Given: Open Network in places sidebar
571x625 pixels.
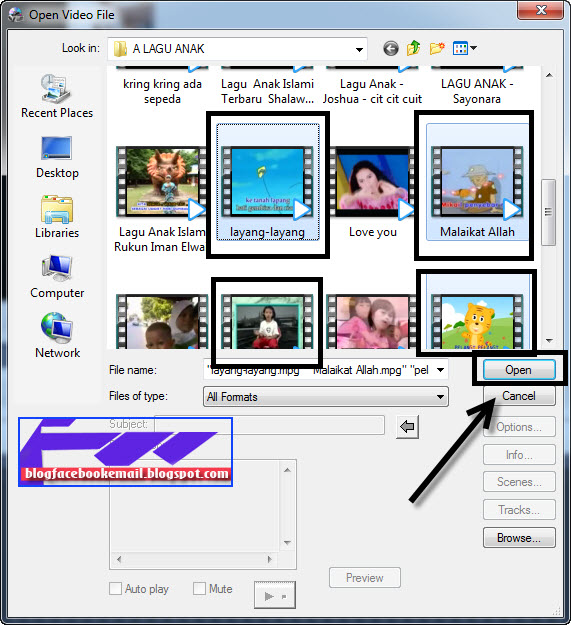Looking at the screenshot, I should (57, 336).
